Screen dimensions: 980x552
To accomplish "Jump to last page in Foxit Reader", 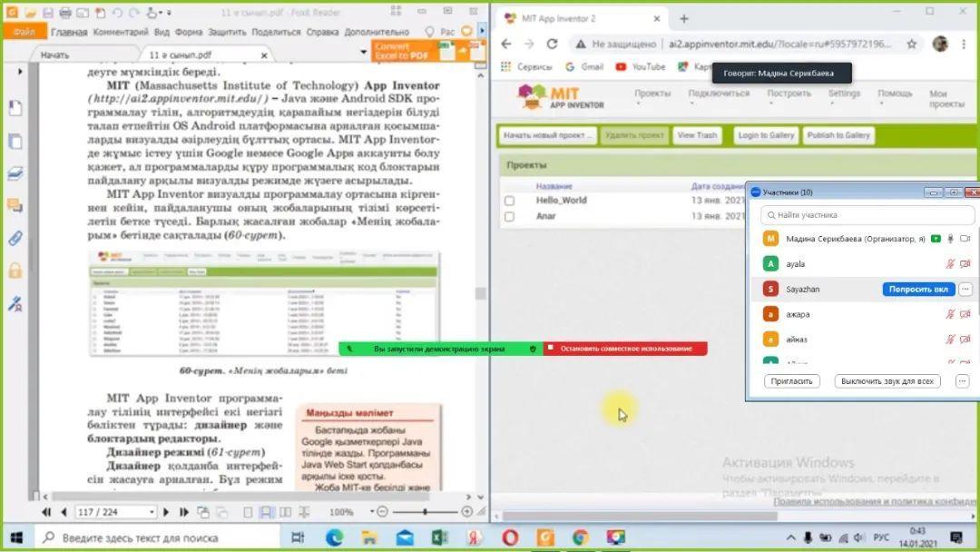I will pos(183,512).
